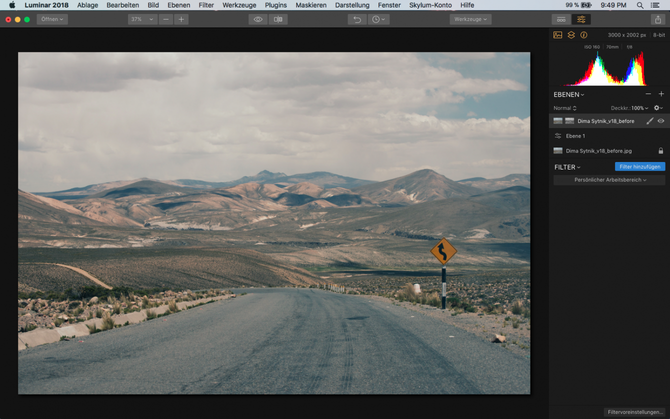The image size is (670, 419).
Task: Toggle the layers panel icon
Action: pos(571,35)
